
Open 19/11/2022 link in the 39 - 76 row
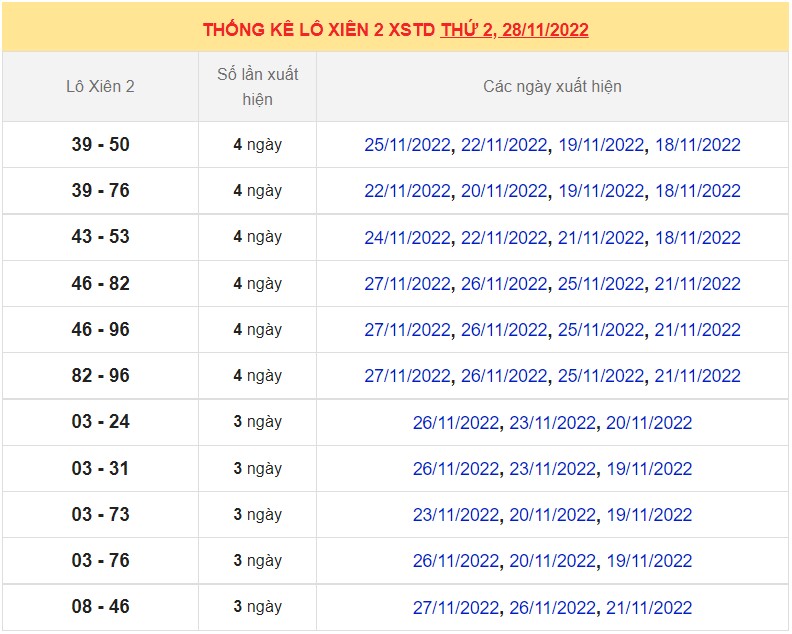tap(601, 191)
